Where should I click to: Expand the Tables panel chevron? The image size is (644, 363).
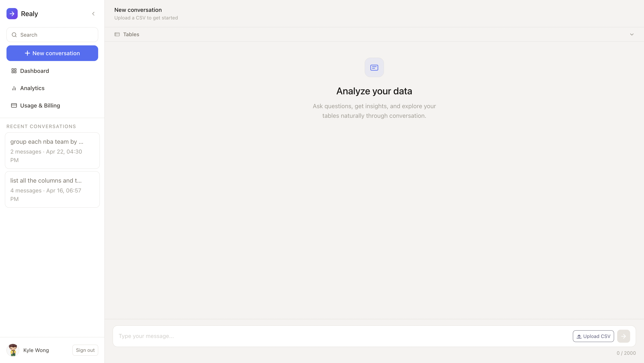tap(632, 34)
